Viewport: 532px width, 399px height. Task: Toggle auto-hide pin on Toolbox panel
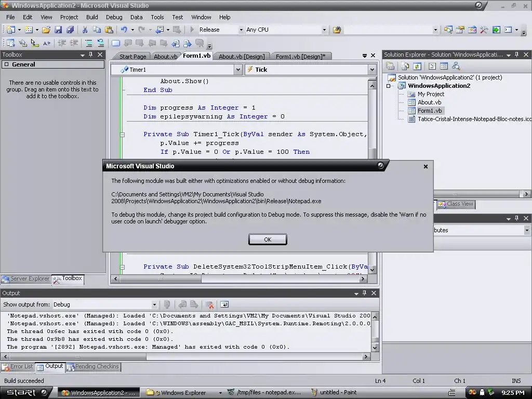90,55
